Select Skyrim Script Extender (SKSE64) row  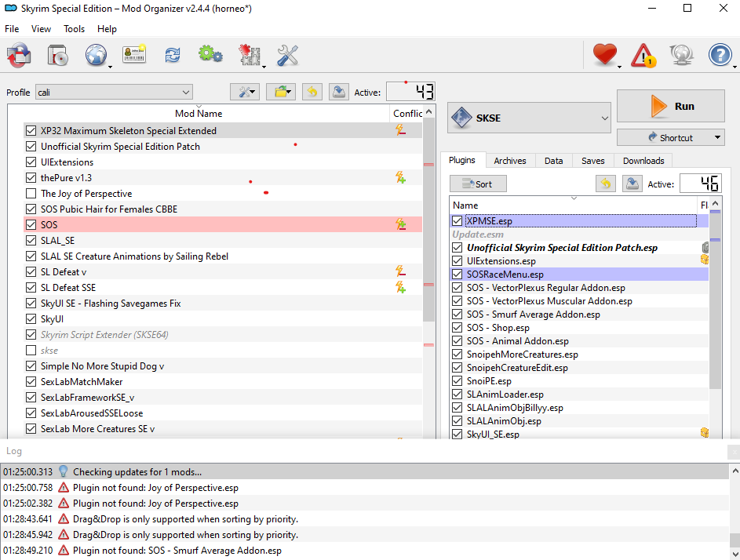[x=223, y=334]
